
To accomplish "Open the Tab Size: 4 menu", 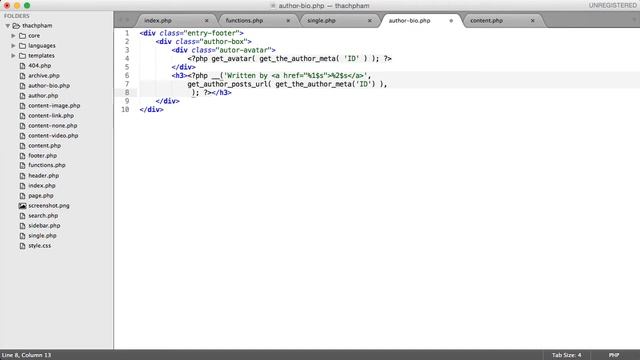I will pyautogui.click(x=567, y=355).
